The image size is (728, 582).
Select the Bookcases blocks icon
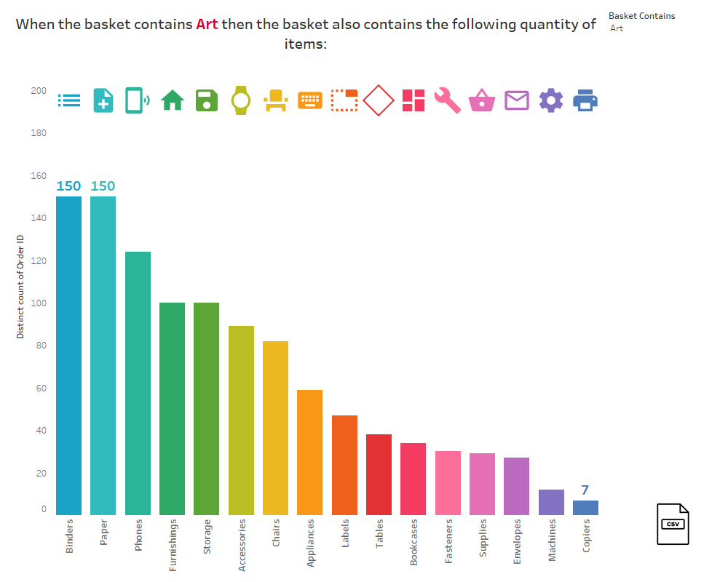[x=413, y=100]
